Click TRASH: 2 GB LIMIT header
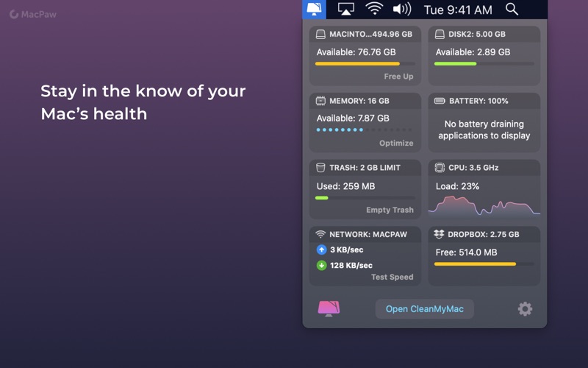 [x=365, y=168]
